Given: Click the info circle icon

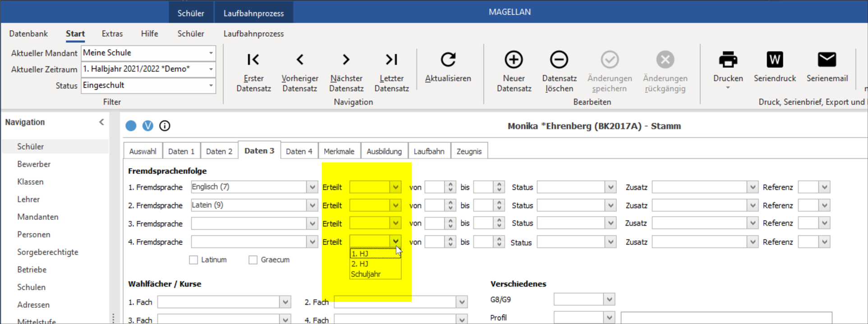Looking at the screenshot, I should coord(165,126).
